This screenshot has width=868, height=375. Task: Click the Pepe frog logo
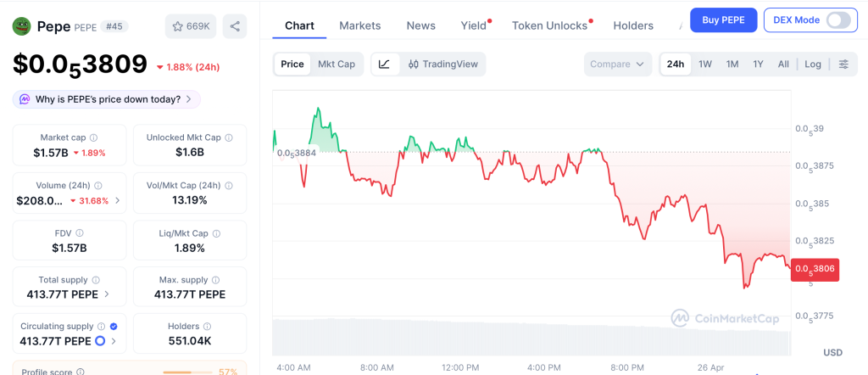click(x=21, y=26)
